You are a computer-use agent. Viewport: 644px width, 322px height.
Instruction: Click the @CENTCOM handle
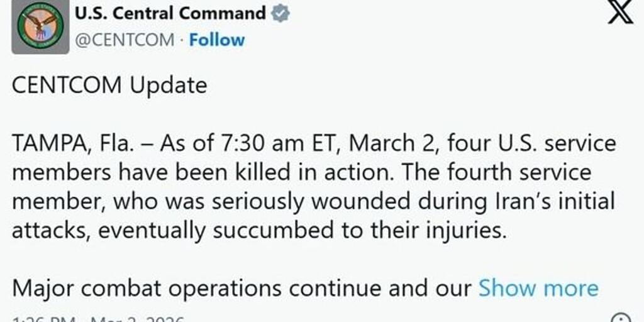tap(124, 40)
